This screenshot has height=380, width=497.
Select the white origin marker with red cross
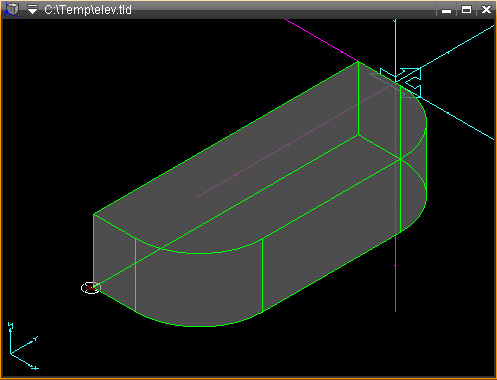[x=91, y=288]
